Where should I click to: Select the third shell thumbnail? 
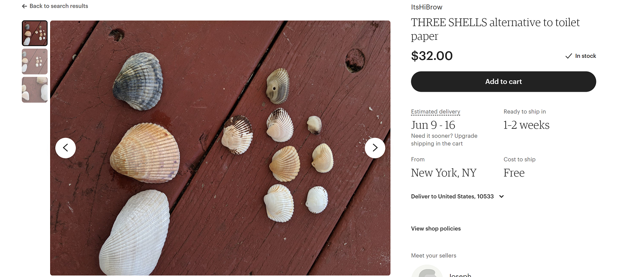(35, 89)
